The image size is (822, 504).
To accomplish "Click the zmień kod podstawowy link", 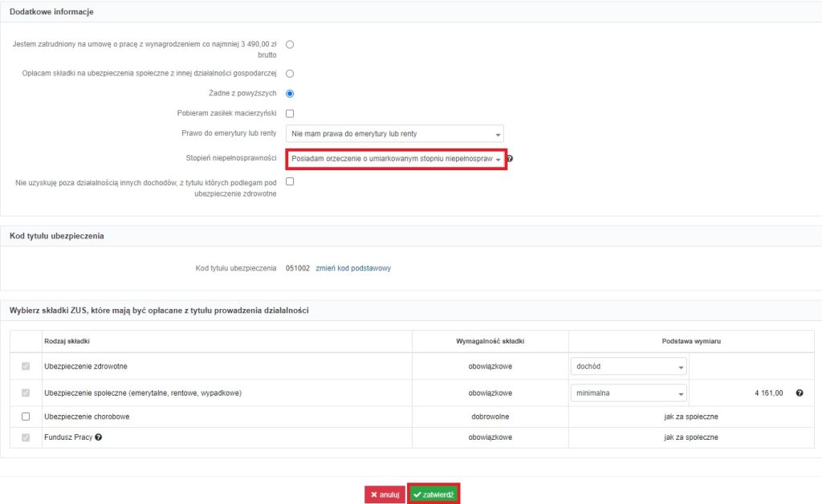I will click(353, 268).
